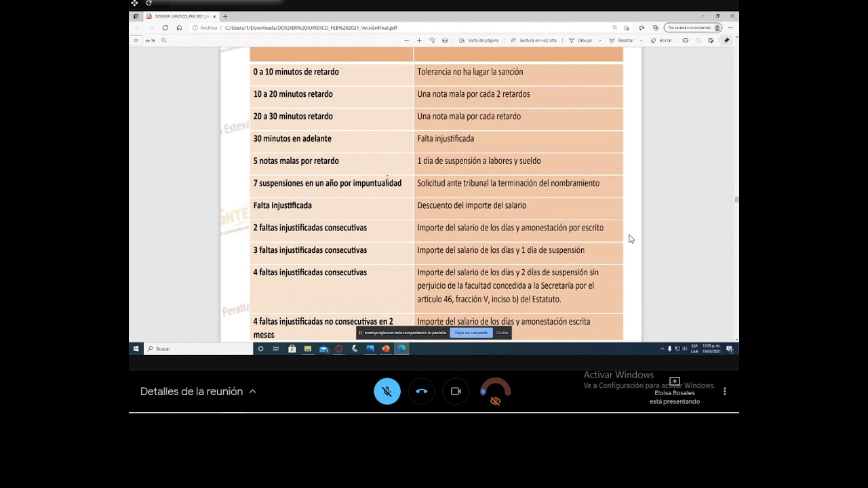Open Edge settings ellipsis menu
Viewport: 868px width, 488px height.
tap(730, 28)
